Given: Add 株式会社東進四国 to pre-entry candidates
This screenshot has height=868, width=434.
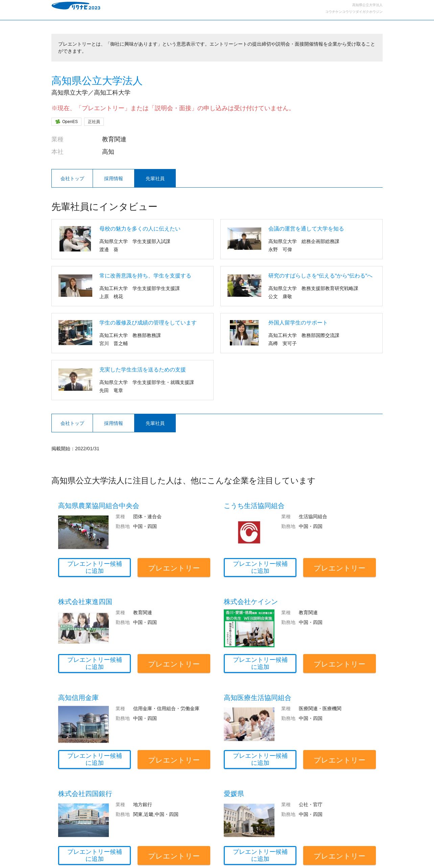Looking at the screenshot, I should (94, 664).
